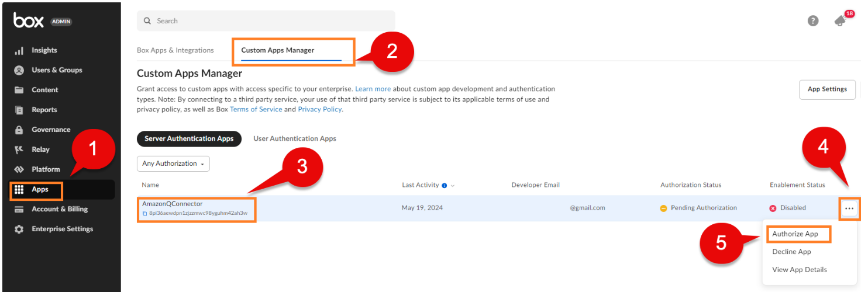Screen dimensions: 868x299
Task: Choose Decline App from the menu
Action: 791,252
